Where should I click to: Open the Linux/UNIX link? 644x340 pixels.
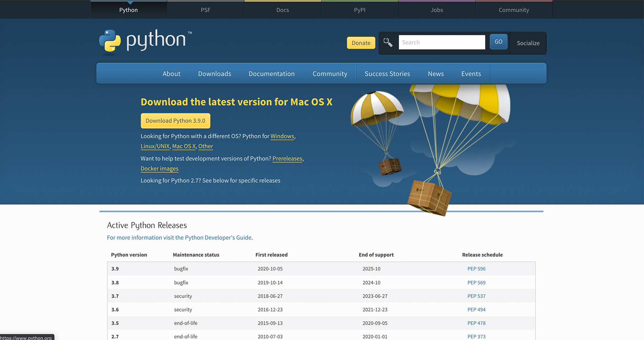pos(155,146)
